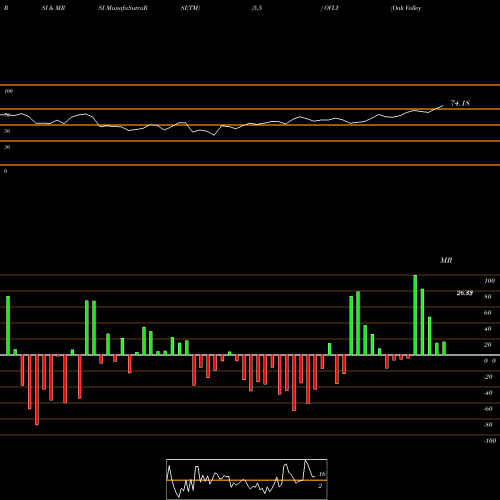Click the 16 value in mini chart
This screenshot has width=500, height=500.
click(x=322, y=474)
